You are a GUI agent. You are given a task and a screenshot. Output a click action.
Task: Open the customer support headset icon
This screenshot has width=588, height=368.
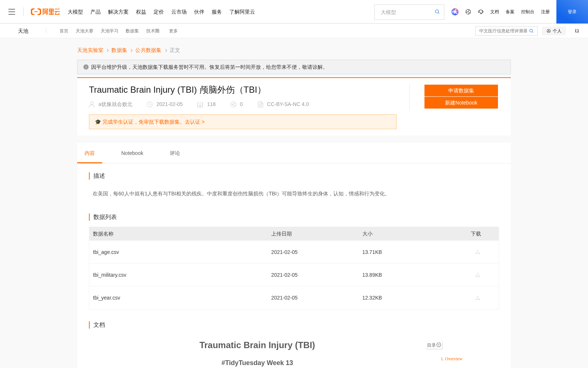point(481,12)
